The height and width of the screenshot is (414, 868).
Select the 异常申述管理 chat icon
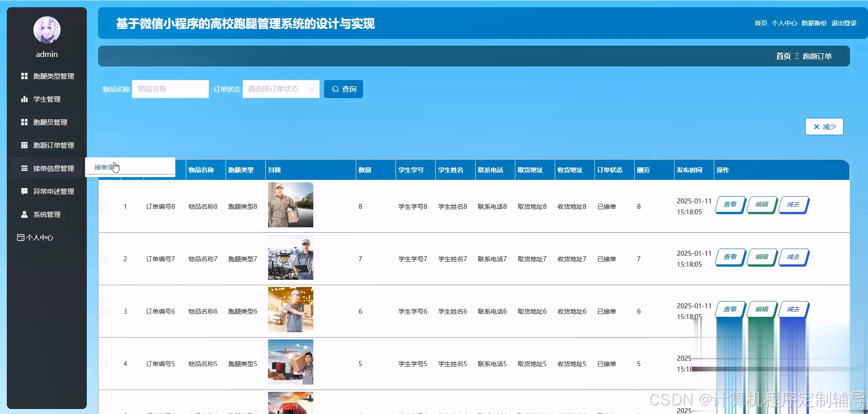[24, 191]
